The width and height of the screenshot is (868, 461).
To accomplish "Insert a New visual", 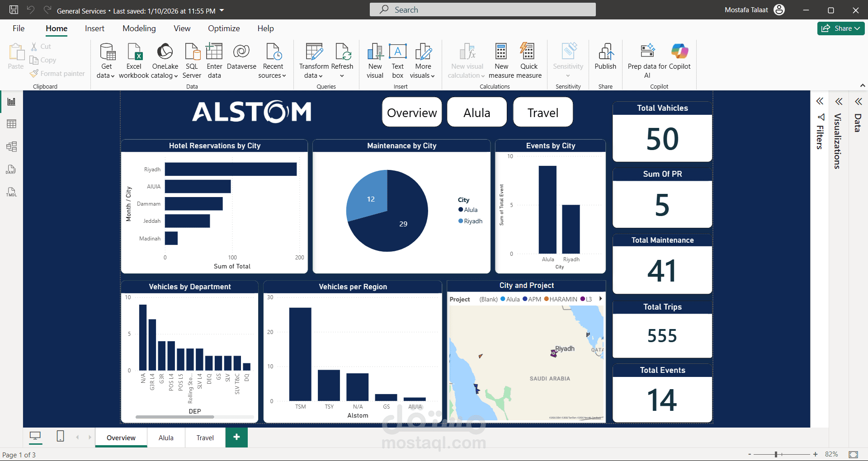I will coord(375,61).
